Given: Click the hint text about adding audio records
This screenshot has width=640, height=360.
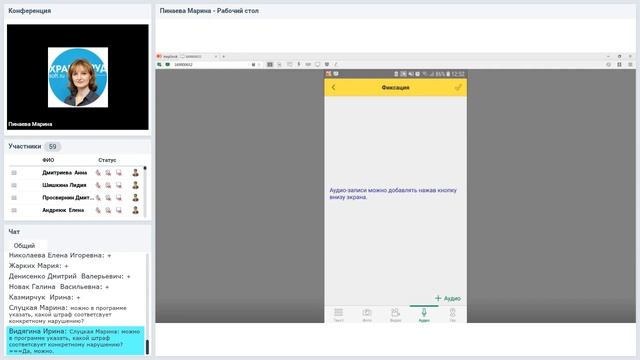Looking at the screenshot, I should coord(393,193).
